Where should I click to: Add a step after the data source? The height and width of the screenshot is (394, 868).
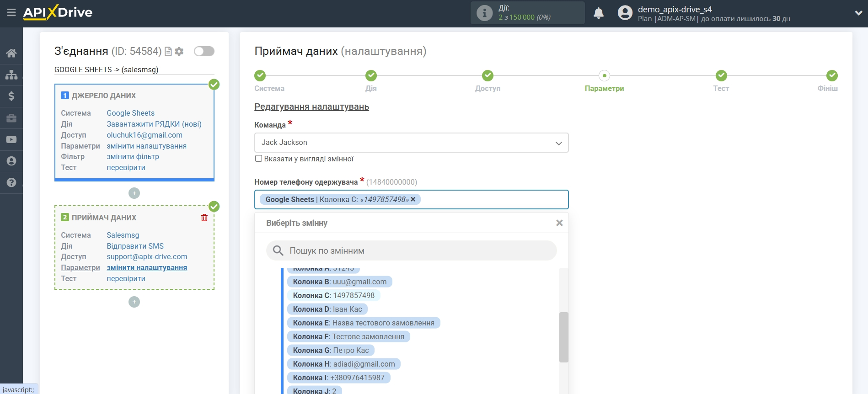[134, 193]
